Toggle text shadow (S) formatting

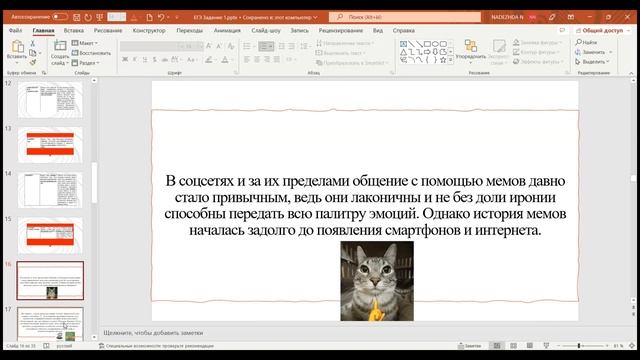point(155,60)
